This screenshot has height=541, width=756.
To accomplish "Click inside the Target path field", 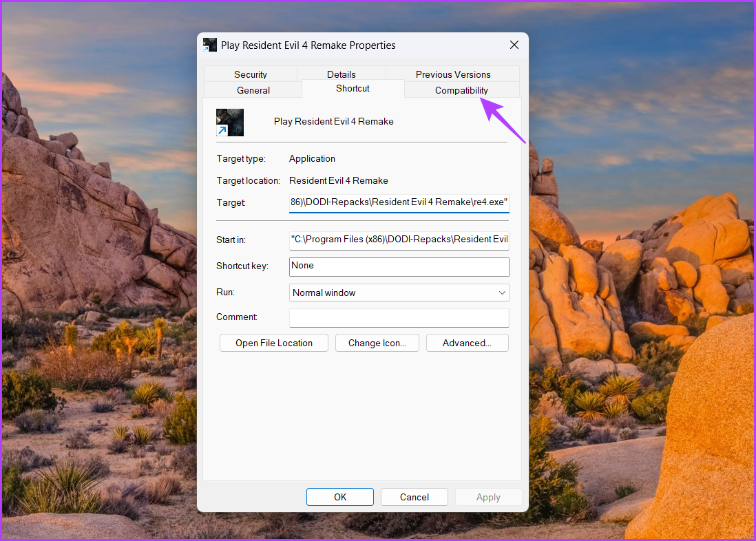I will click(x=399, y=202).
